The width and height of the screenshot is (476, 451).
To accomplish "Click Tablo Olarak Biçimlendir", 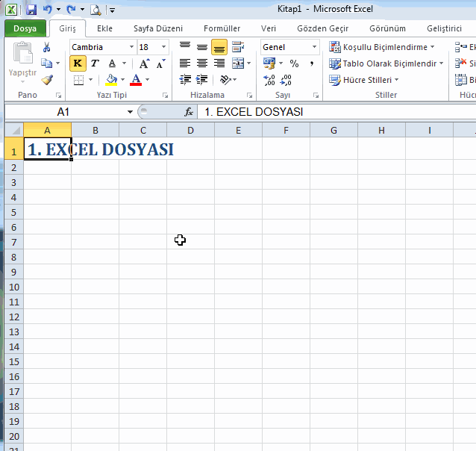I will click(x=386, y=63).
